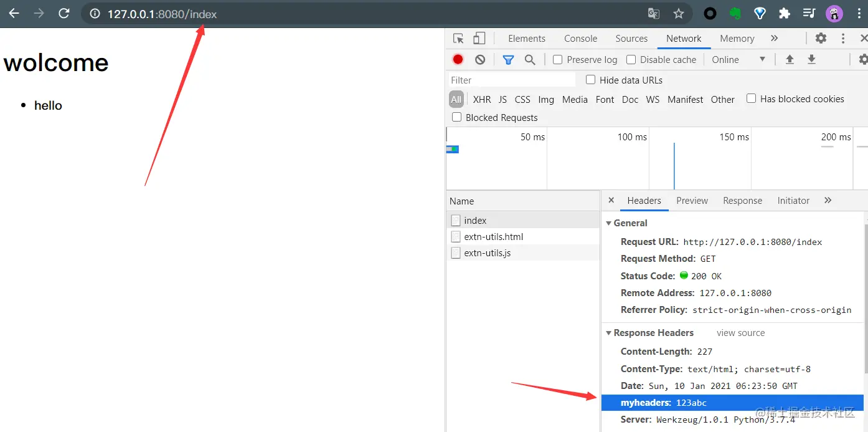Open the Preview tab of the request
The height and width of the screenshot is (432, 868).
coord(692,201)
